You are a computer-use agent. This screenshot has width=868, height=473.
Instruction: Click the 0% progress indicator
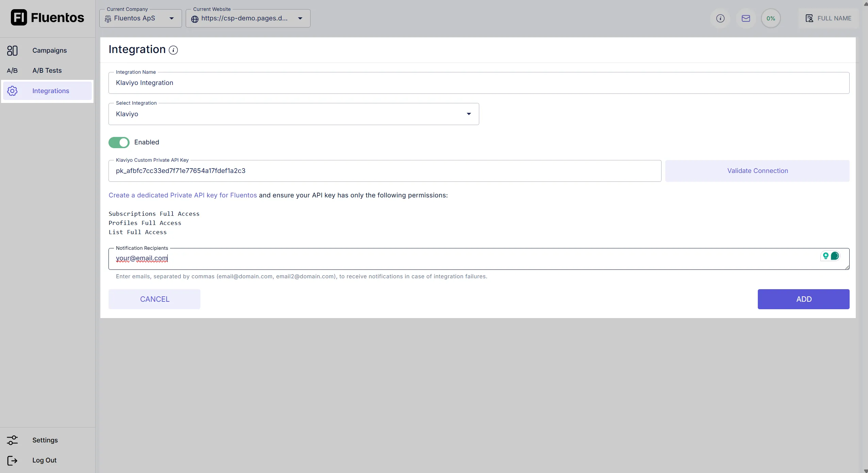(771, 18)
